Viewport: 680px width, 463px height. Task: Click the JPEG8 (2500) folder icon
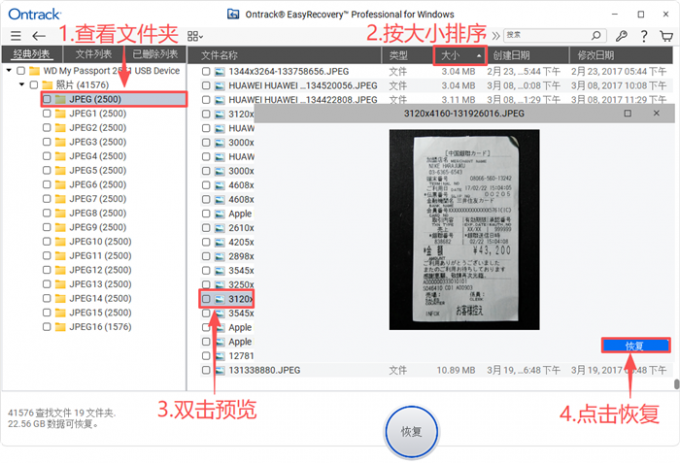coord(61,213)
